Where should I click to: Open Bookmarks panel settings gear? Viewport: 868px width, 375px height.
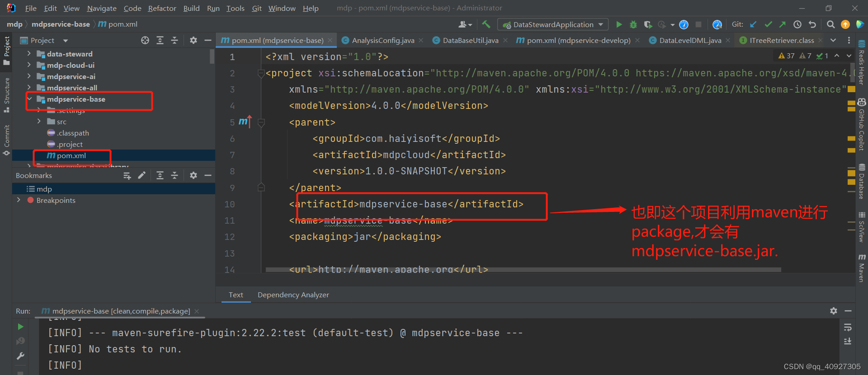tap(193, 175)
